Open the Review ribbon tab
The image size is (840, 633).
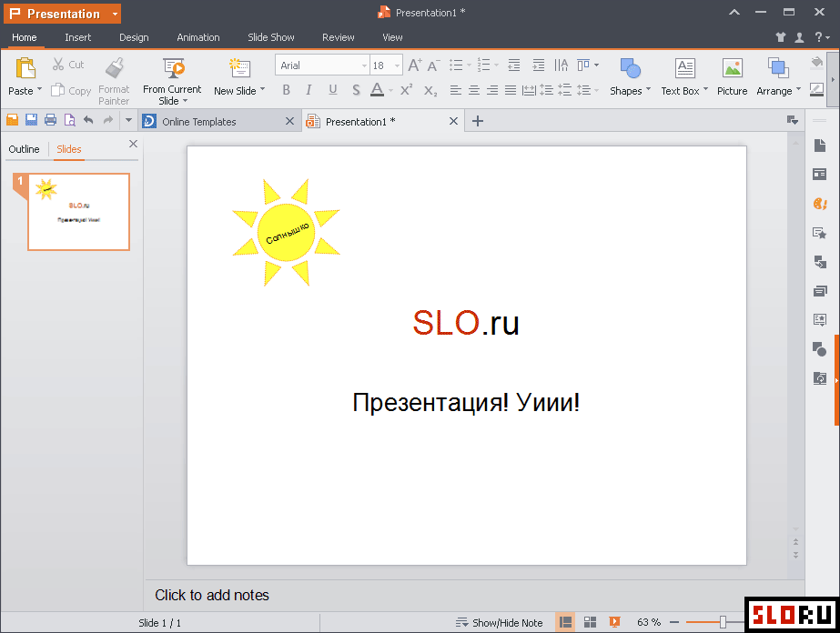338,37
